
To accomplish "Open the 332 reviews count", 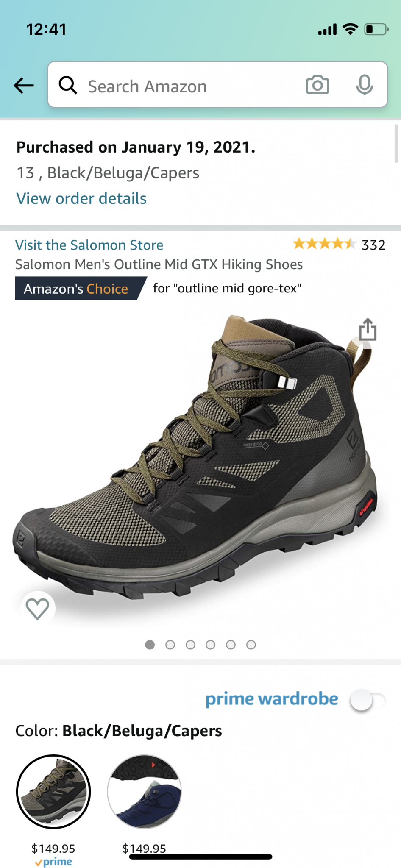I will click(373, 245).
